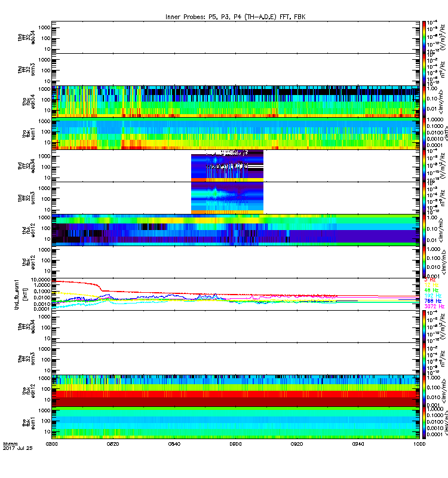This screenshot has height=478, width=448.
Task: Click the 'the fbk edc12' panel label
Action: 29,391
